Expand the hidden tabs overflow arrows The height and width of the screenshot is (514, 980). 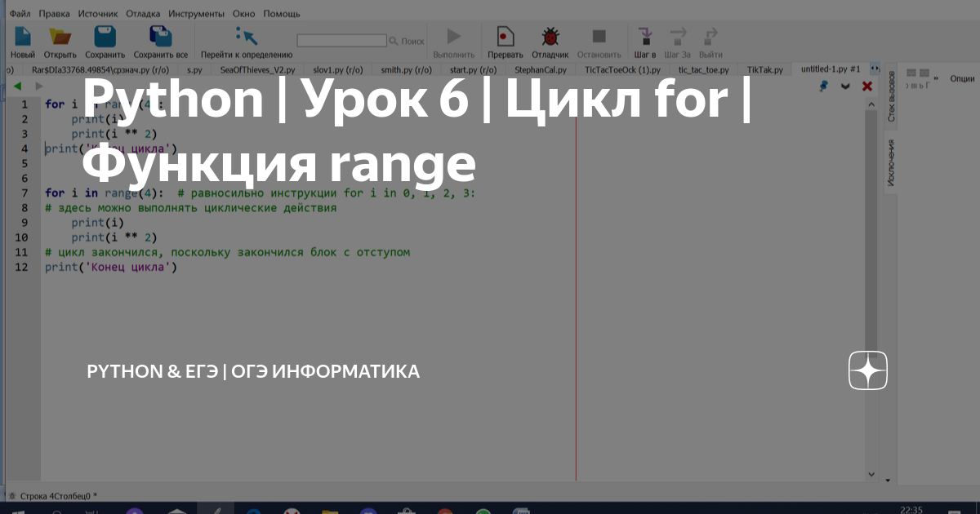874,69
